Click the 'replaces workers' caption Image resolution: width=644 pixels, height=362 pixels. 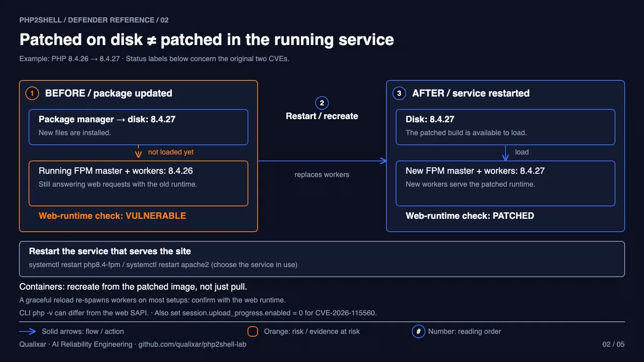pos(322,174)
